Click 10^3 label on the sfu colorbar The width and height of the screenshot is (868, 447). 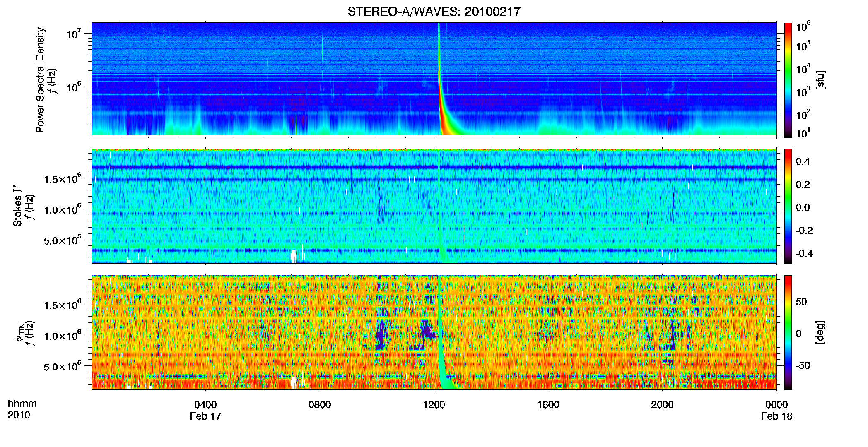click(803, 92)
